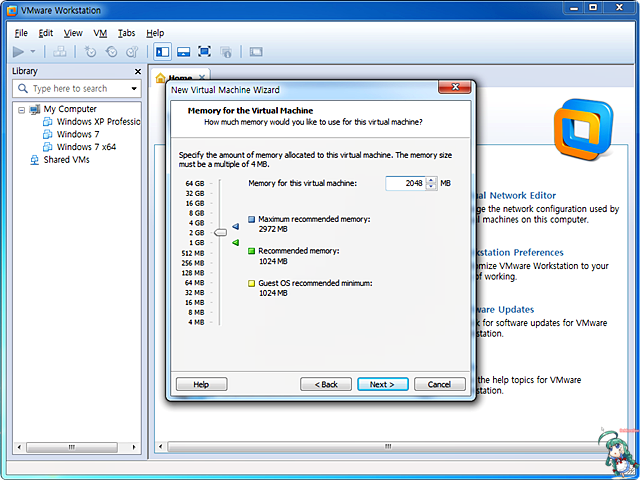Click the green recommended memory marker
The height and width of the screenshot is (480, 640).
[x=236, y=242]
